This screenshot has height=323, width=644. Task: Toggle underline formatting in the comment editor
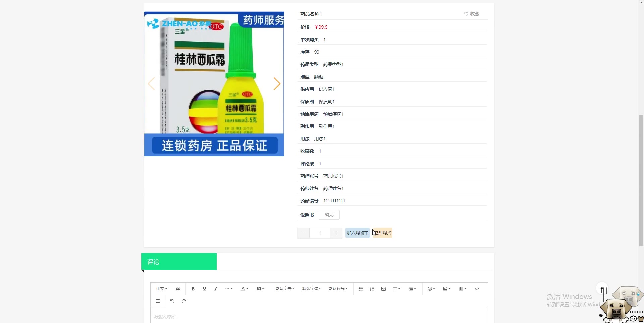point(204,289)
